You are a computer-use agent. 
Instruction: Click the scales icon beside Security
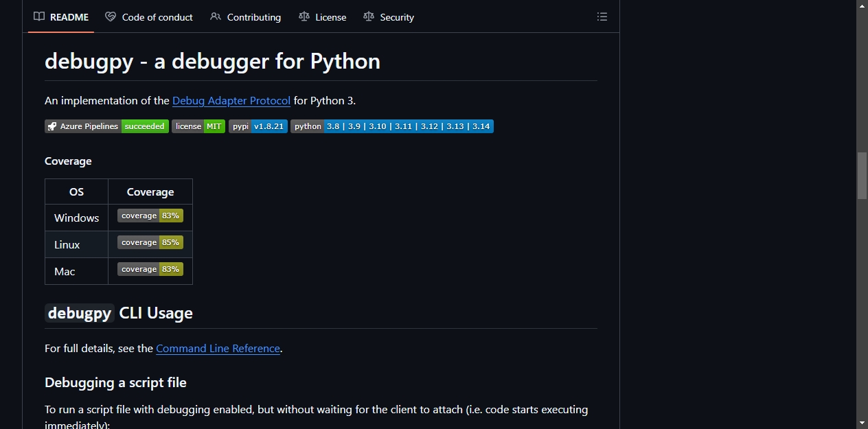(369, 16)
